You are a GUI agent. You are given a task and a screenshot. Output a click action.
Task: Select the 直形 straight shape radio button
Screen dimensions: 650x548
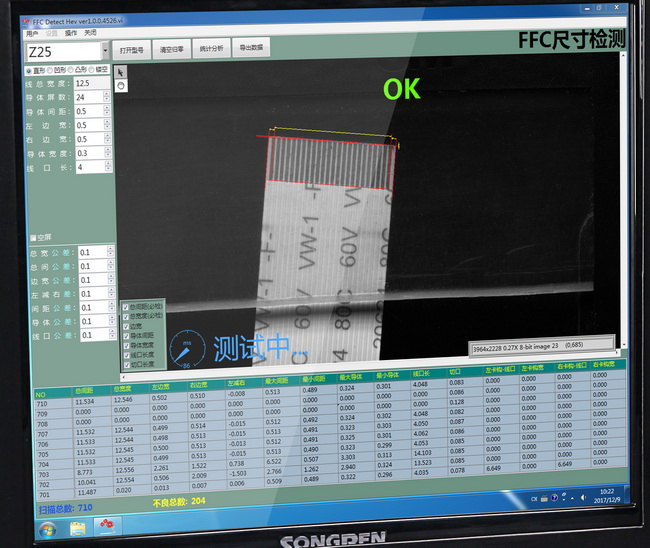(x=28, y=71)
